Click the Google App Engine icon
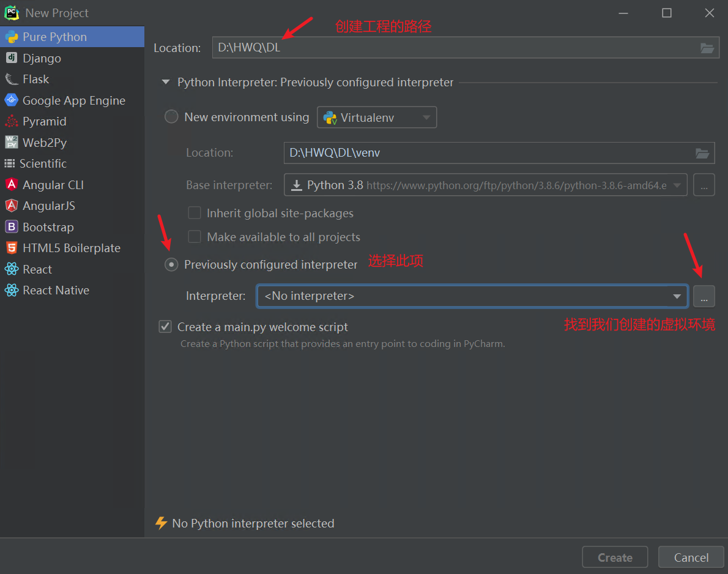Screen dimensions: 728x574 [x=11, y=100]
